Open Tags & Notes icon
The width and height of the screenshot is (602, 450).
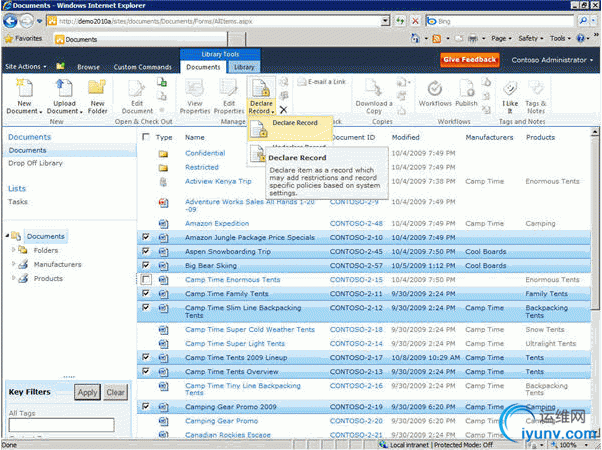tap(536, 89)
